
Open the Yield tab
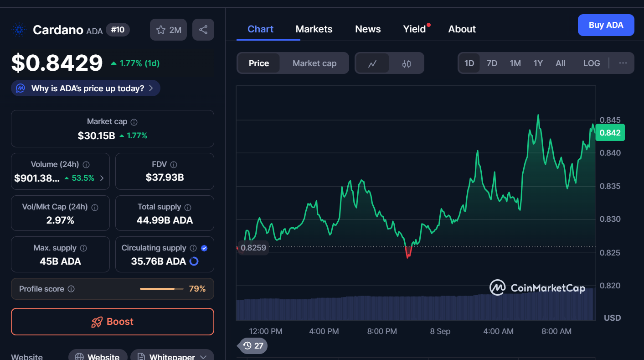point(414,29)
